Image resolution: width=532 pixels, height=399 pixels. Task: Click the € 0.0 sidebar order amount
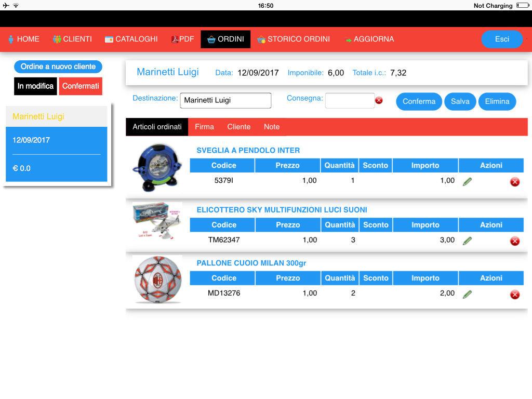pyautogui.click(x=21, y=168)
